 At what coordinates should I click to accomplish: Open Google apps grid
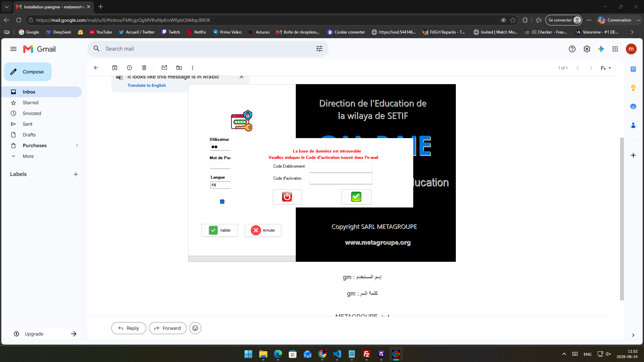615,49
